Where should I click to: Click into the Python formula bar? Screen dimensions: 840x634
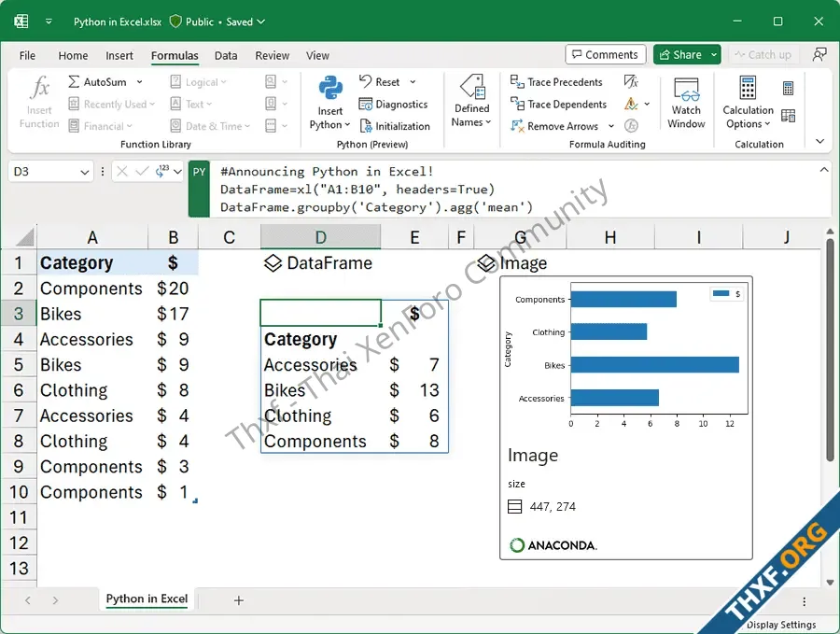pos(514,190)
